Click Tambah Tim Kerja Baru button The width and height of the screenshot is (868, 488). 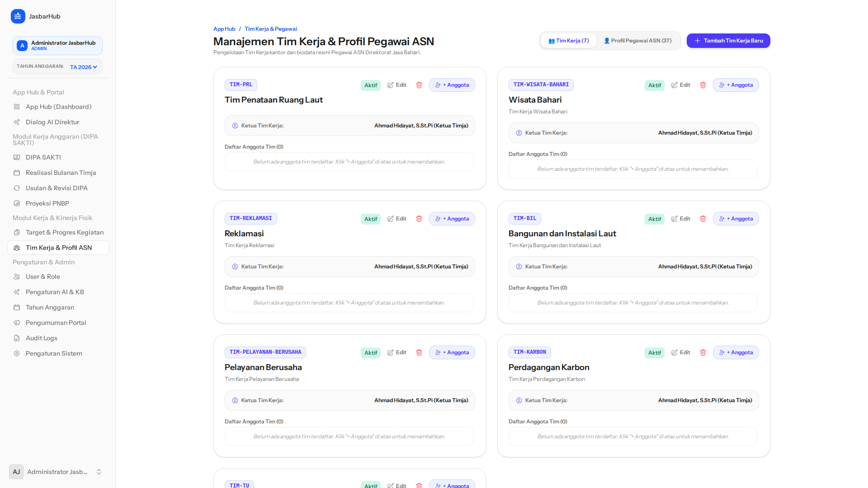pyautogui.click(x=728, y=41)
